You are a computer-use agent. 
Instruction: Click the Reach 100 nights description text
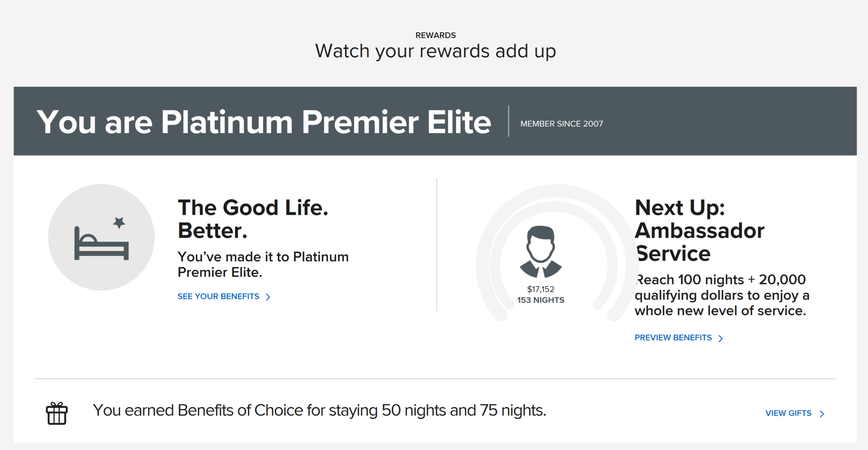click(722, 295)
